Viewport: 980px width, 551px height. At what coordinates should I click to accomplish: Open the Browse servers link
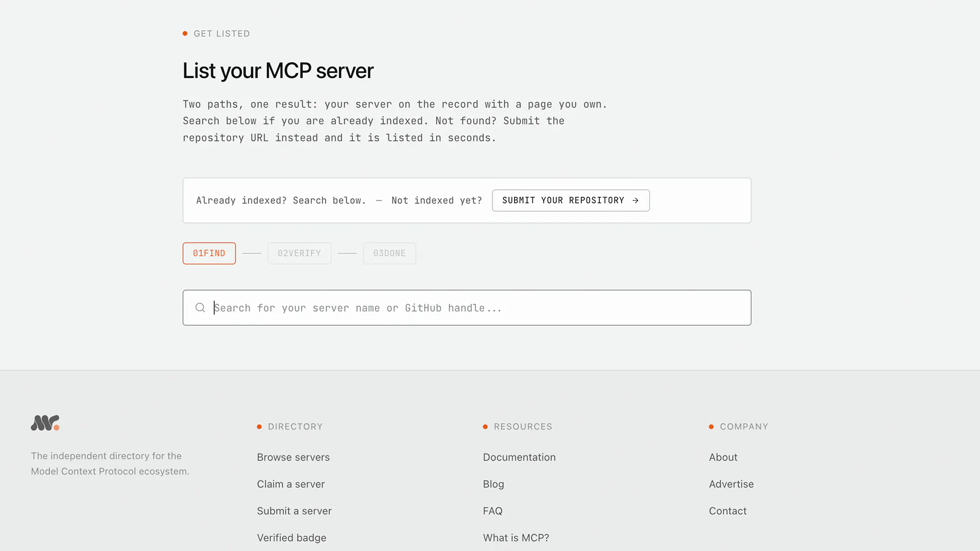293,457
